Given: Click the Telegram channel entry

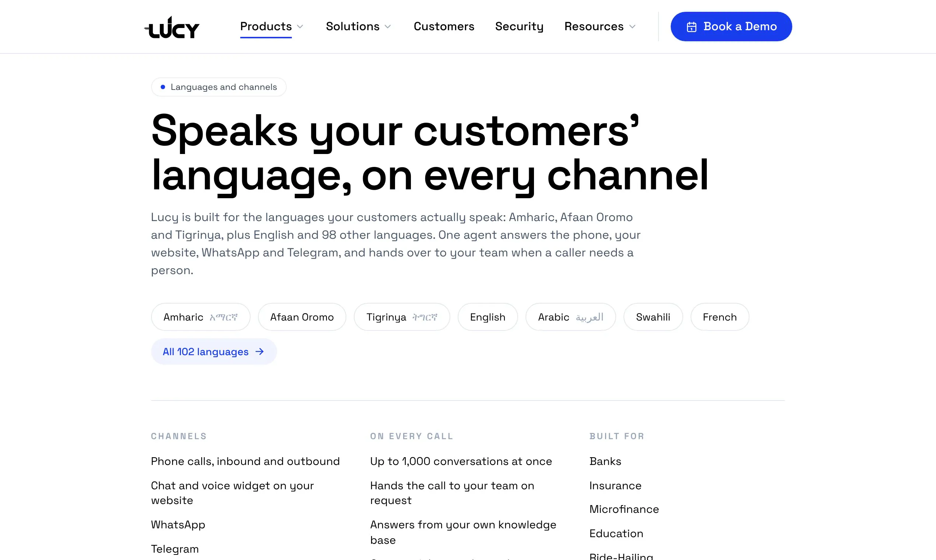Looking at the screenshot, I should coord(175,549).
